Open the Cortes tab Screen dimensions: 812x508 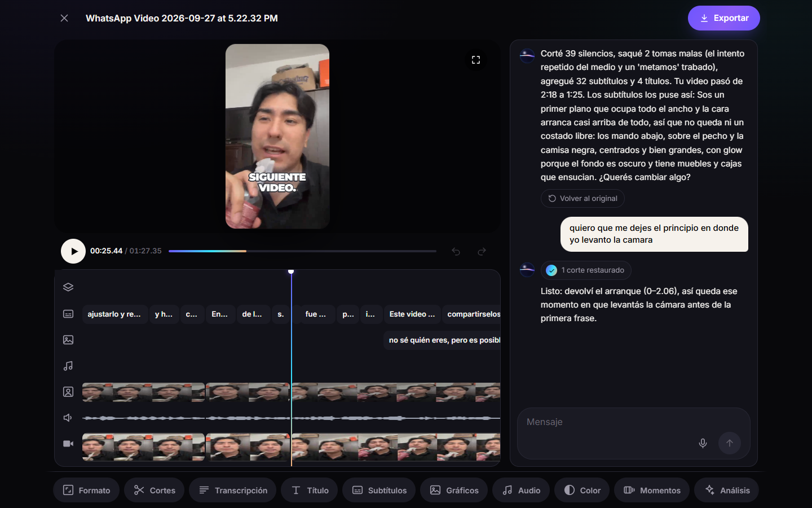pyautogui.click(x=155, y=491)
